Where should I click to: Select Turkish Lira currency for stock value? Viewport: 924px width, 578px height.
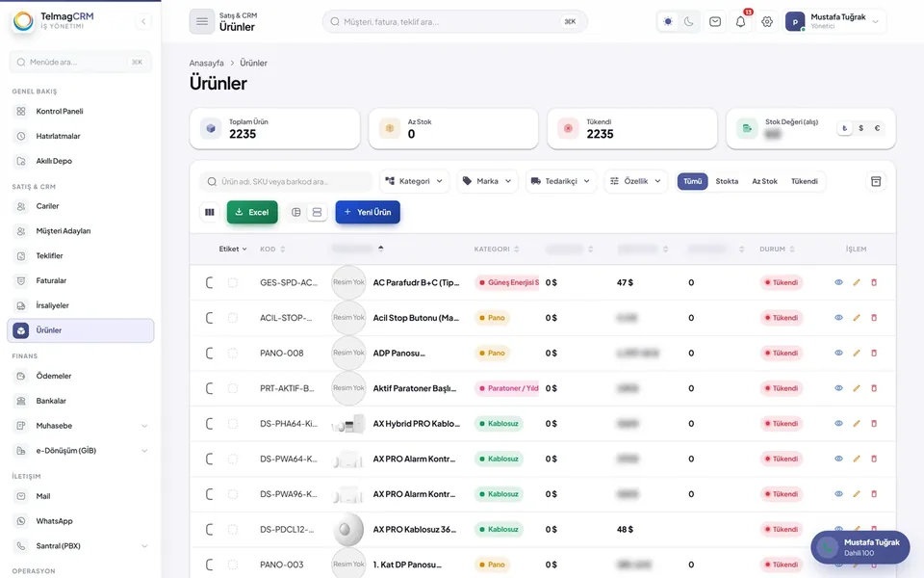[844, 128]
